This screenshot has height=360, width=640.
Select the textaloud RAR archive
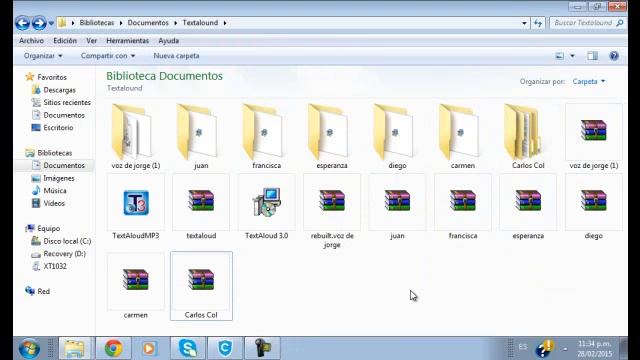201,207
